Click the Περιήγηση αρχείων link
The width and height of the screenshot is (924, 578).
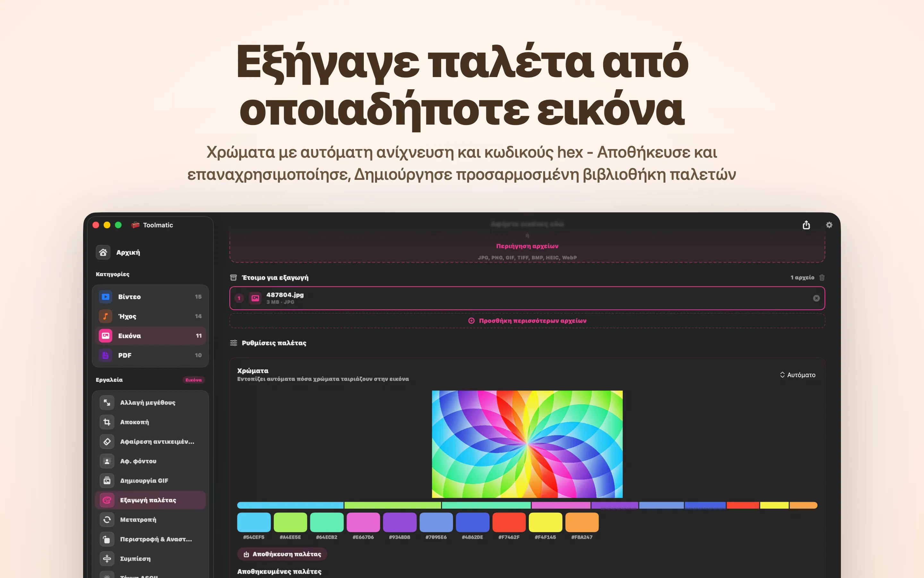point(527,246)
